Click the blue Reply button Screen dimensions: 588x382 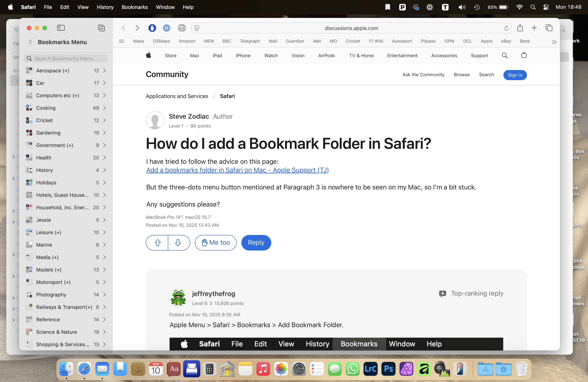256,243
